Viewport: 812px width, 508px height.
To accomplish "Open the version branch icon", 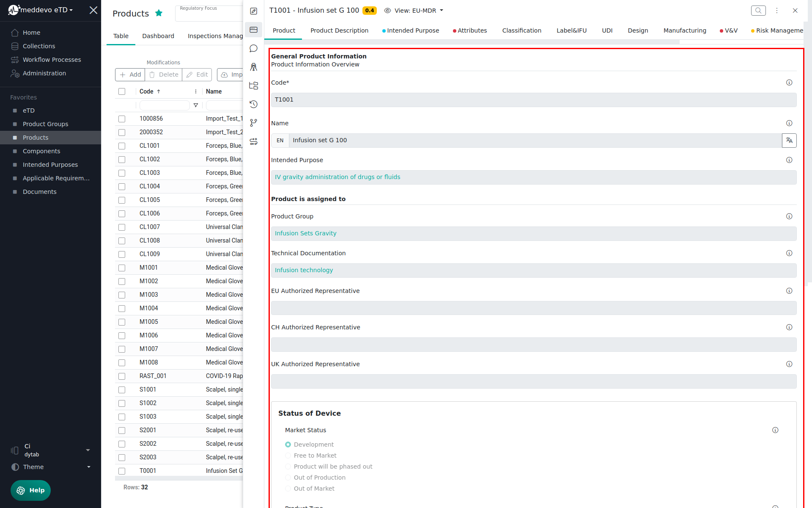I will coord(253,123).
